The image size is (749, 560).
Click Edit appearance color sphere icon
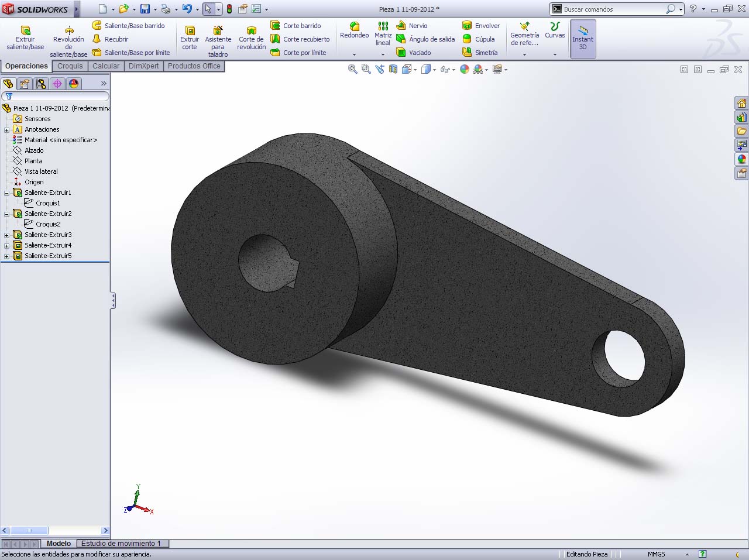(x=465, y=69)
